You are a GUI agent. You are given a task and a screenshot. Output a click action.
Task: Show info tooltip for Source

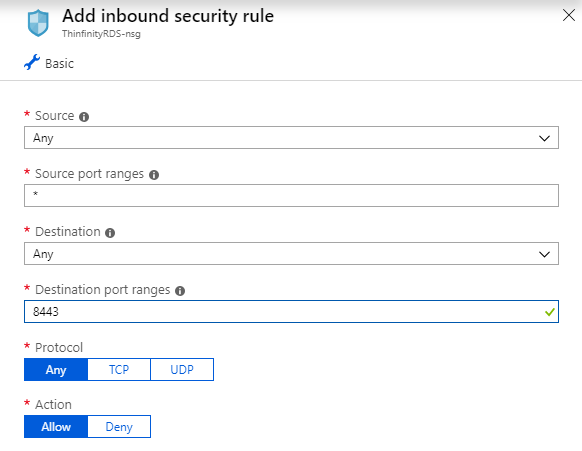click(84, 117)
